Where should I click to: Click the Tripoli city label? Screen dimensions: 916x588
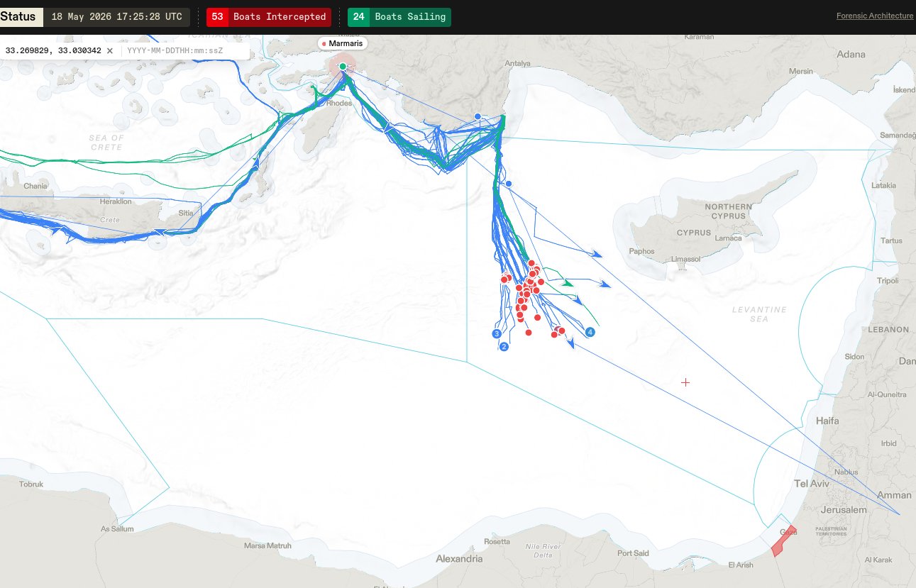887,281
